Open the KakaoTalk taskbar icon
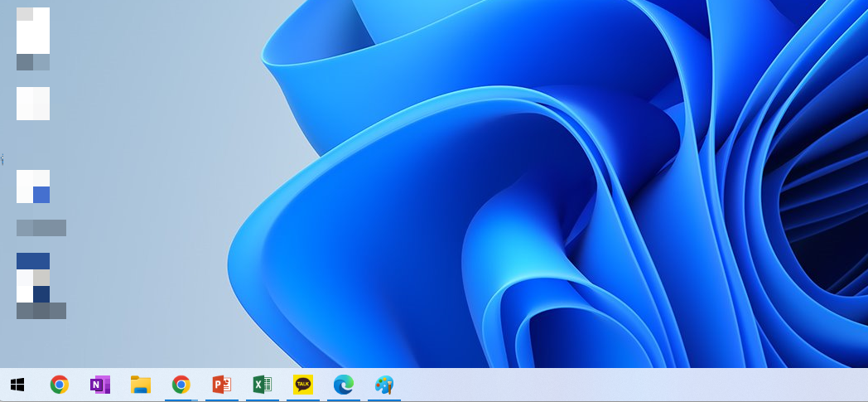Viewport: 868px width, 402px height. coord(303,385)
